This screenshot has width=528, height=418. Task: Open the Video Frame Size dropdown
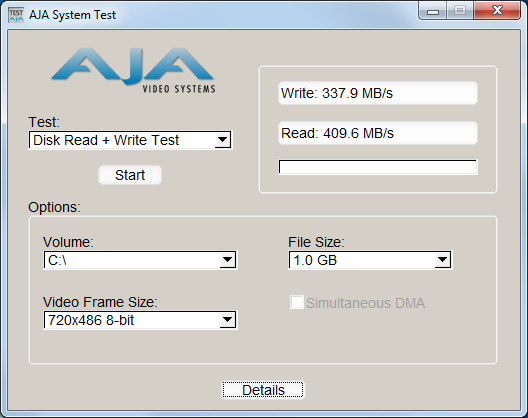click(140, 320)
